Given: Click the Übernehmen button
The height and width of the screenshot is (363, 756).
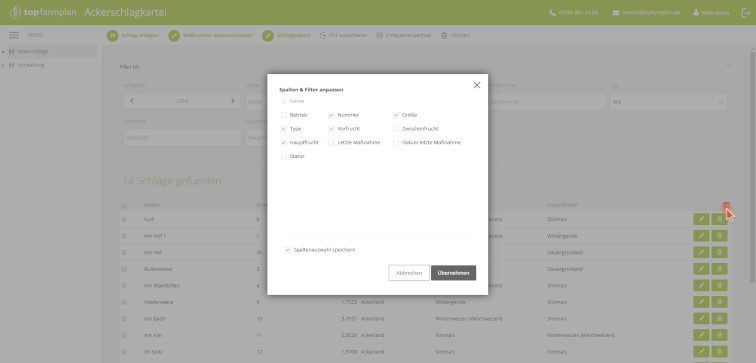Looking at the screenshot, I should point(453,273).
